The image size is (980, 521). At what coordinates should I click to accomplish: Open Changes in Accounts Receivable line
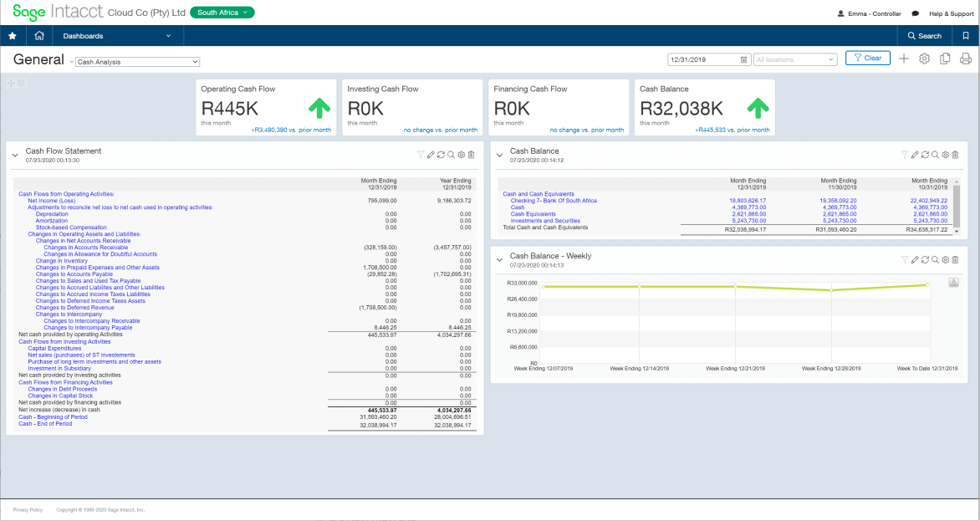(x=85, y=248)
